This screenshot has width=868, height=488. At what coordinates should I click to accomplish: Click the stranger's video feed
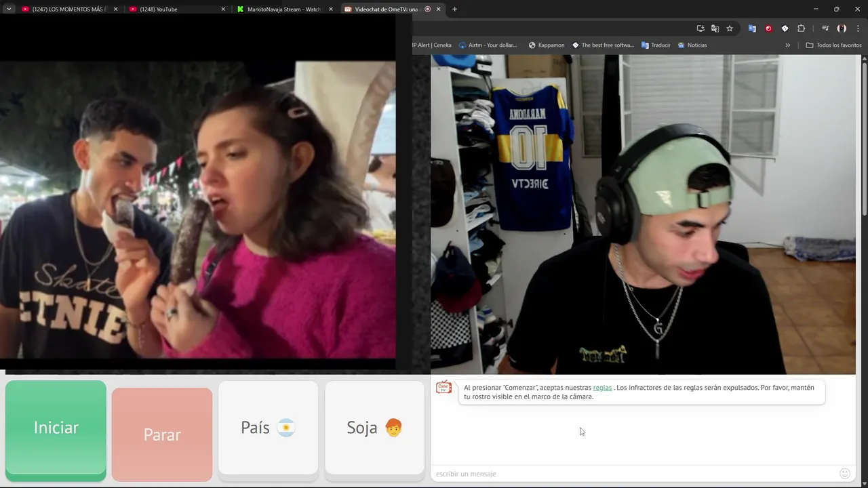point(198,209)
